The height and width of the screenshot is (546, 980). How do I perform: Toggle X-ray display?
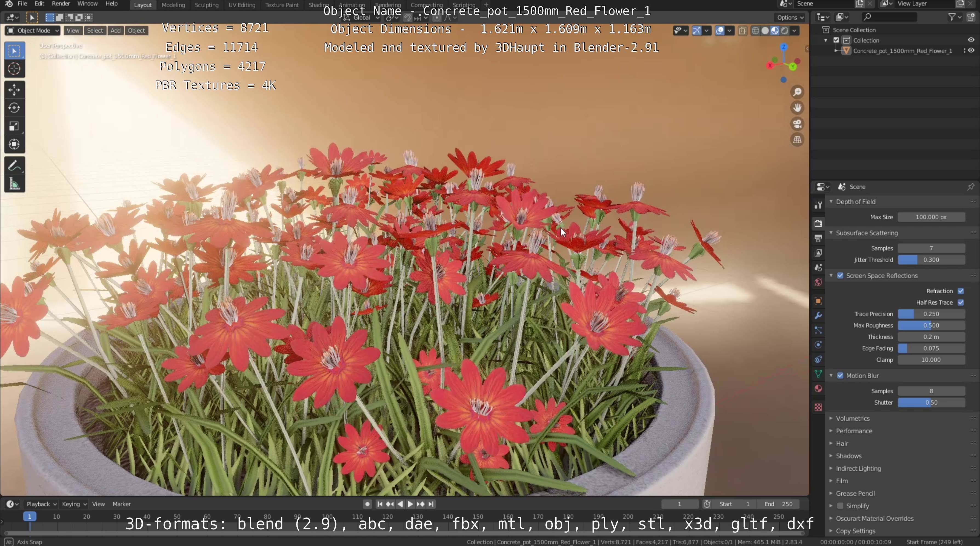(x=742, y=31)
